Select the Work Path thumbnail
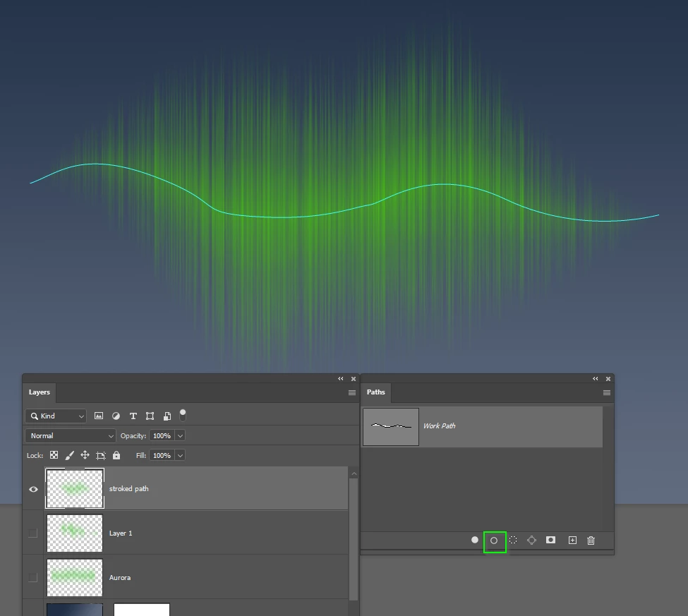The image size is (688, 616). point(391,426)
